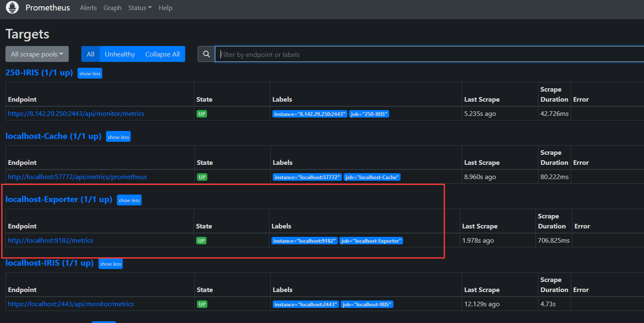Click the 12.129s ago last scrape value
The width and height of the screenshot is (644, 323).
pos(482,304)
